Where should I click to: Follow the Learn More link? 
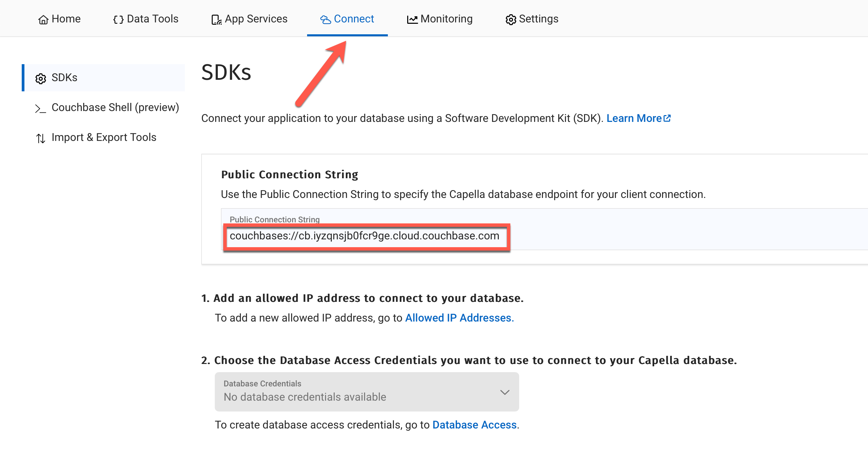pyautogui.click(x=638, y=118)
